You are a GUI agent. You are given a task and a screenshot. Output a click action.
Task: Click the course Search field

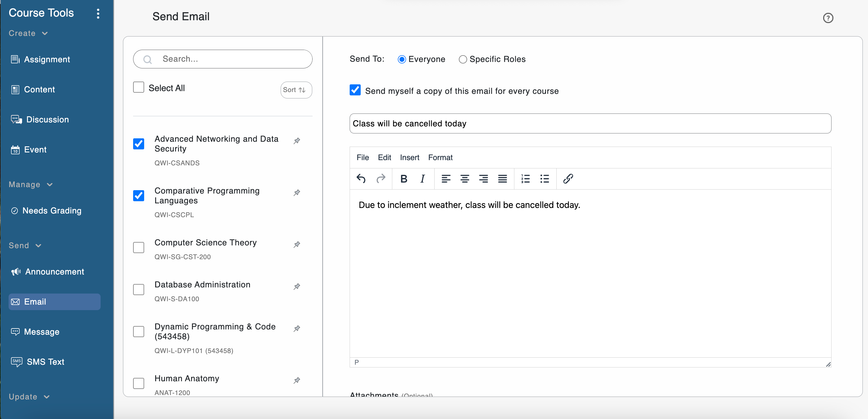(x=232, y=59)
